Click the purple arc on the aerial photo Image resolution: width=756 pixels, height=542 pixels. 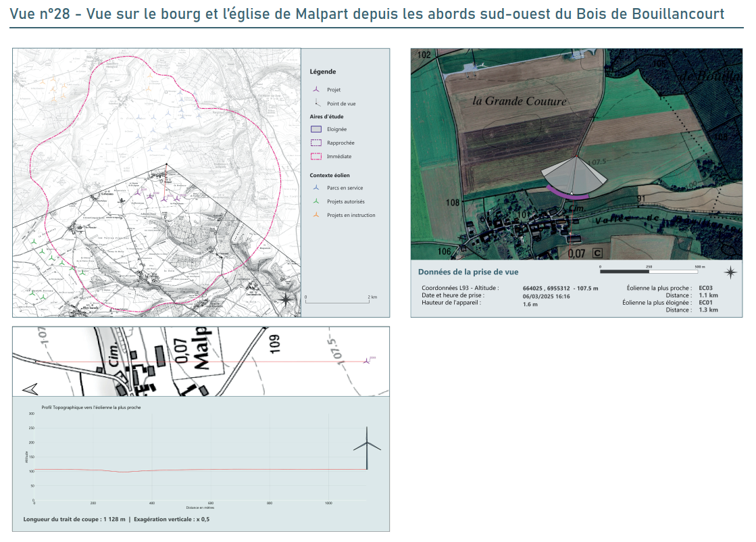(x=568, y=194)
